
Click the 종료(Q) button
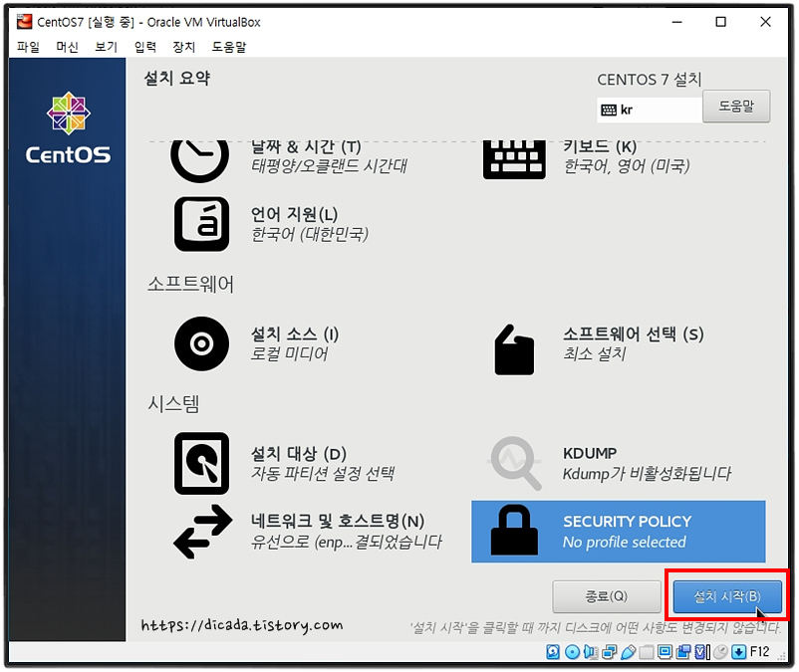pos(607,596)
